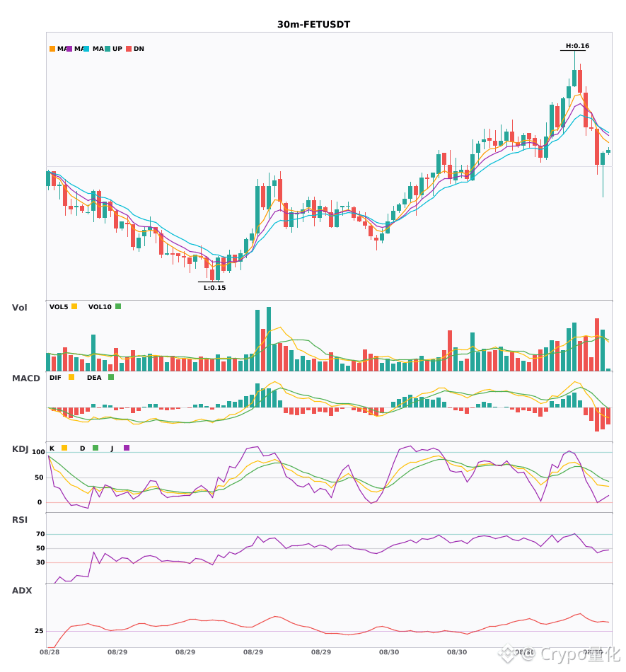Viewport: 626px width, 672px height.
Task: Pick the yellow K line swatch
Action: (64, 448)
